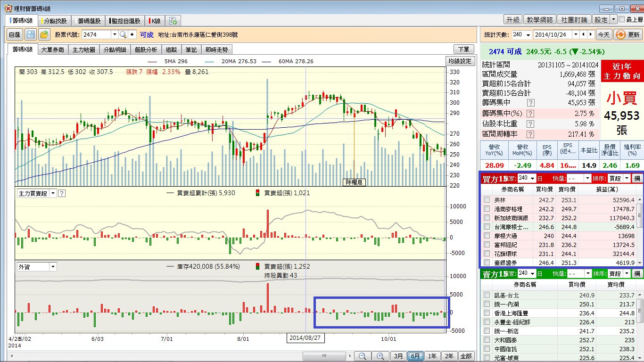Switch to the 分點找股 top tab
The image size is (644, 362).
(54, 21)
